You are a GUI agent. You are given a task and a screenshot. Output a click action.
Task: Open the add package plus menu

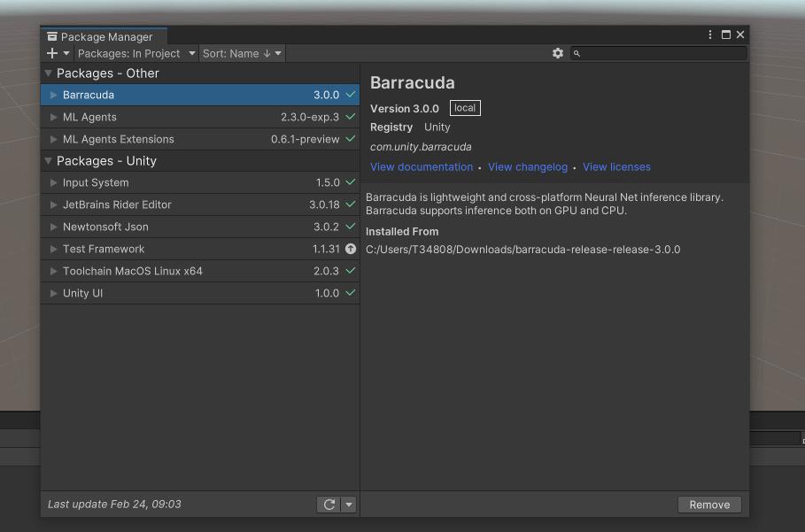(58, 53)
